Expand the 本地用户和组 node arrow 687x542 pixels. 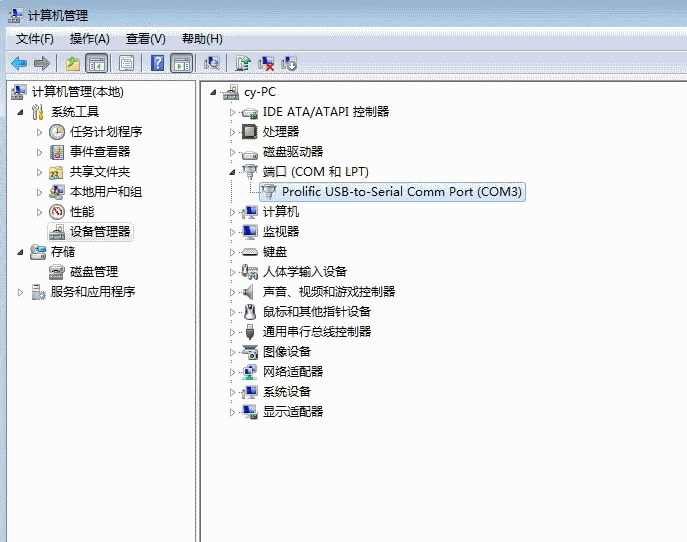[39, 192]
